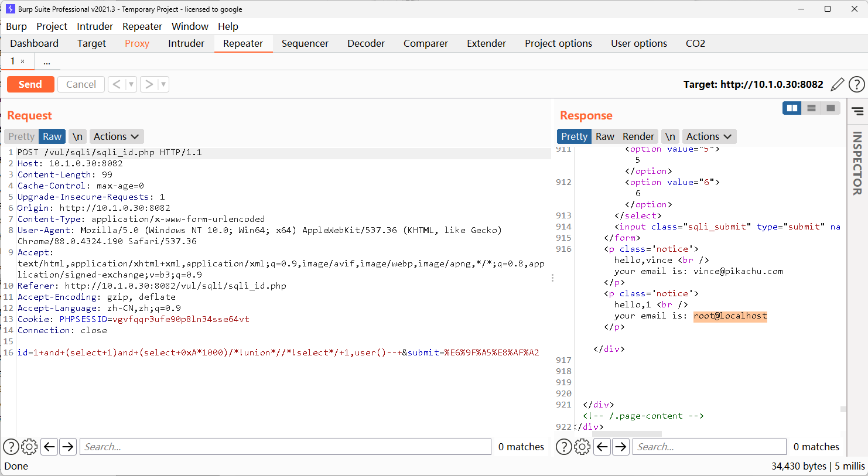Switch to the Intruder tool tab
Viewport: 868px width, 476px height.
186,43
